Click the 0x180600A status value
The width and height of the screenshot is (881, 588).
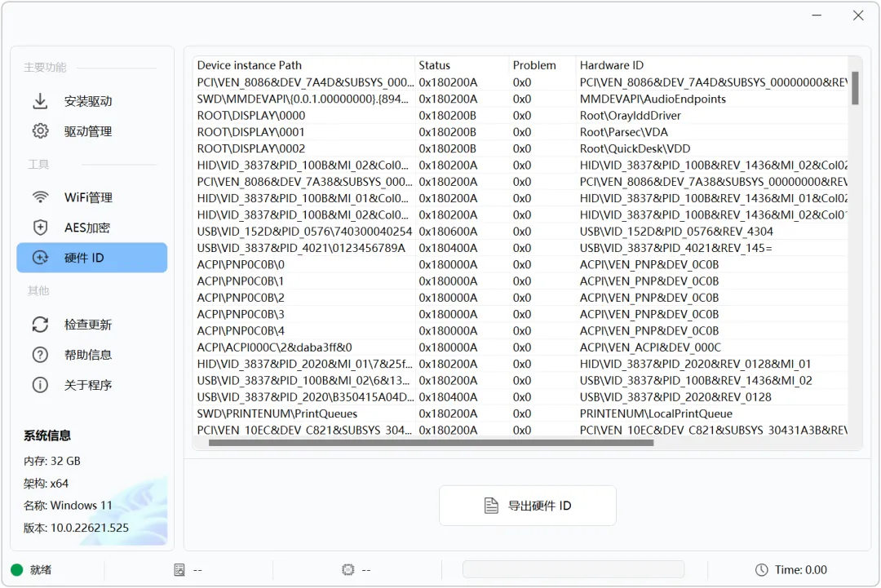[448, 232]
